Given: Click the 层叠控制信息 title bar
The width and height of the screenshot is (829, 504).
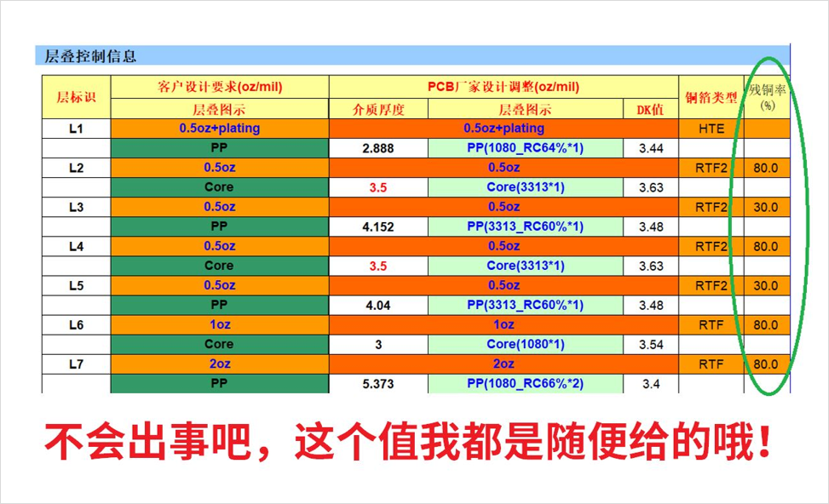Looking at the screenshot, I should [x=412, y=55].
